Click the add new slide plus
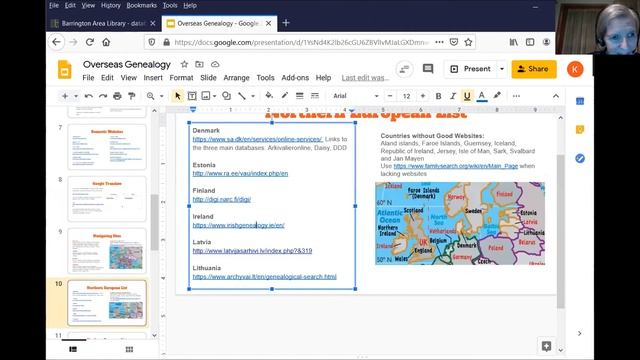 (65, 96)
